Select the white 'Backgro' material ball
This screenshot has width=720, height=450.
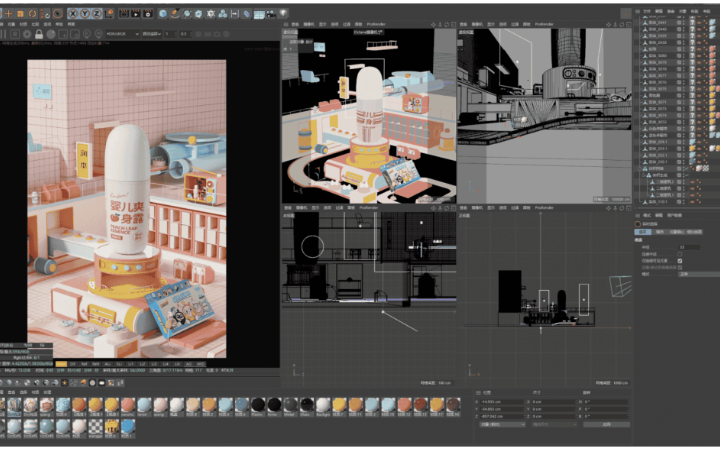point(323,405)
